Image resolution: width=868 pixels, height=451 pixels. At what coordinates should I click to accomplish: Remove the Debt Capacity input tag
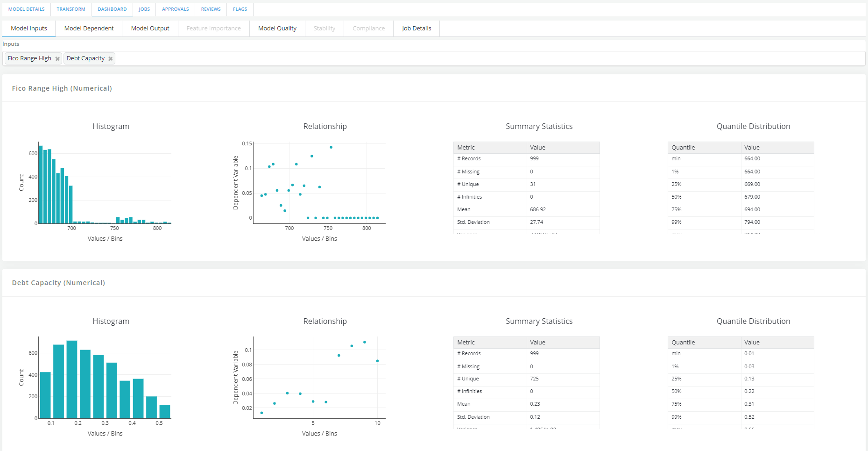pyautogui.click(x=110, y=59)
